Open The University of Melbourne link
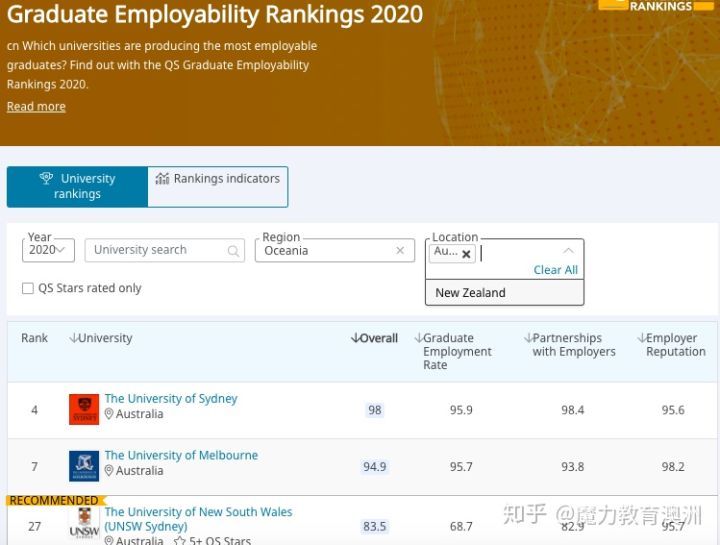Screen dimensions: 720x545 181,455
